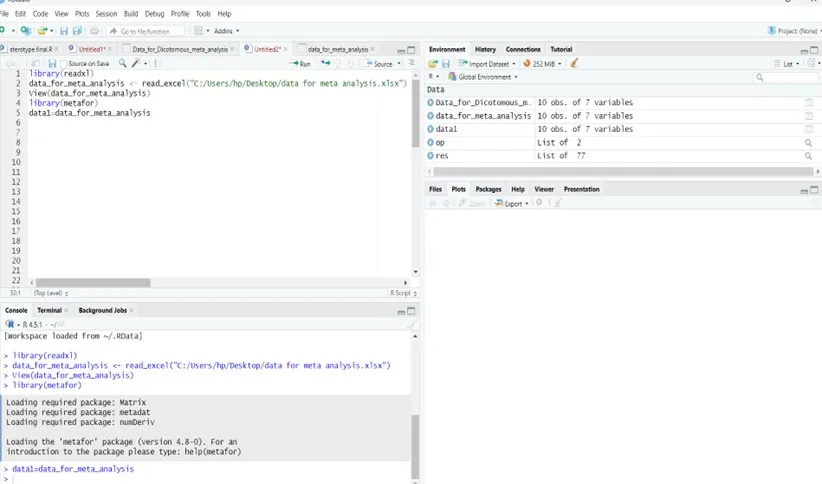
Task: Click the editor save icon beside Source on Save
Action: click(52, 63)
